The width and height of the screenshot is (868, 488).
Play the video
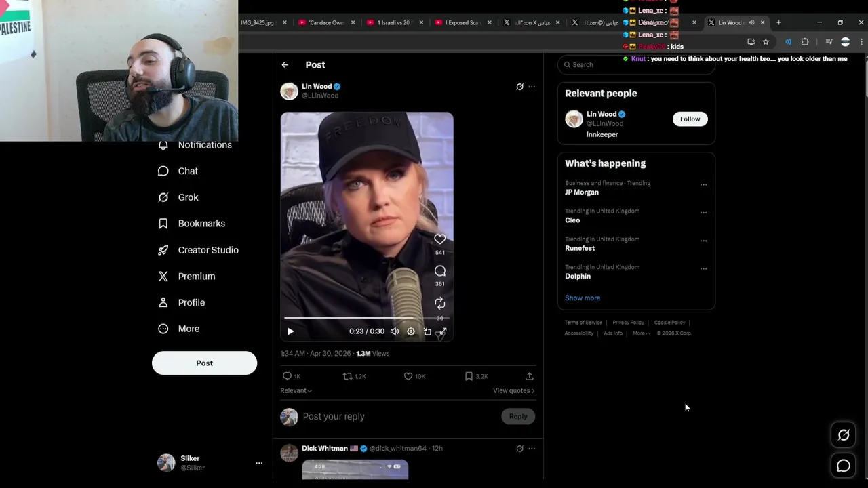[290, 331]
